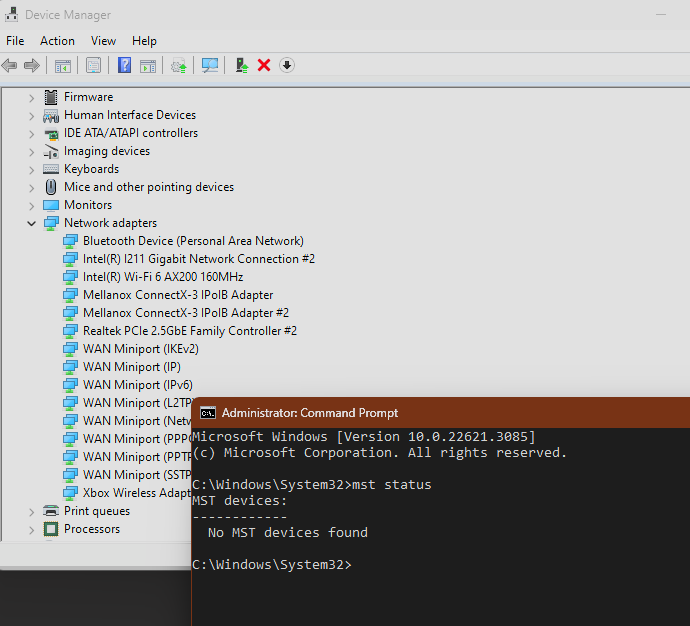Open the File menu

pos(15,41)
